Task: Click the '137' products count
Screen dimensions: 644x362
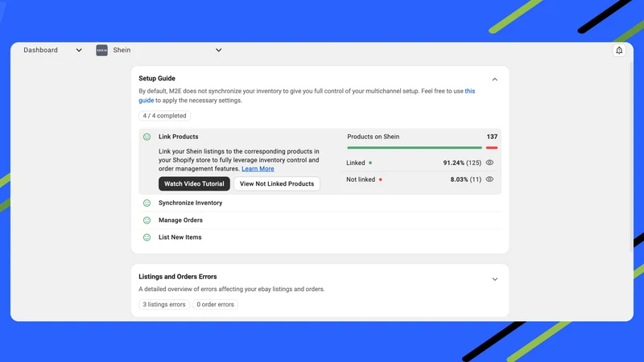Action: [492, 137]
